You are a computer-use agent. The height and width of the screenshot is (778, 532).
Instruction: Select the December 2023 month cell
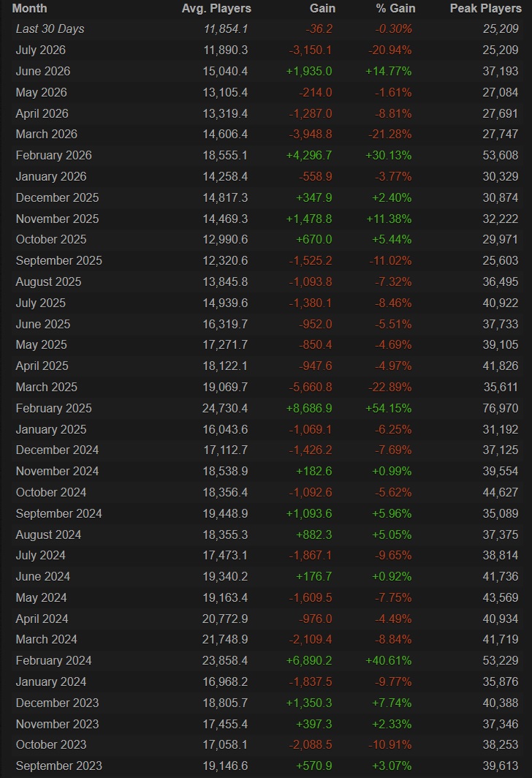[x=57, y=703]
